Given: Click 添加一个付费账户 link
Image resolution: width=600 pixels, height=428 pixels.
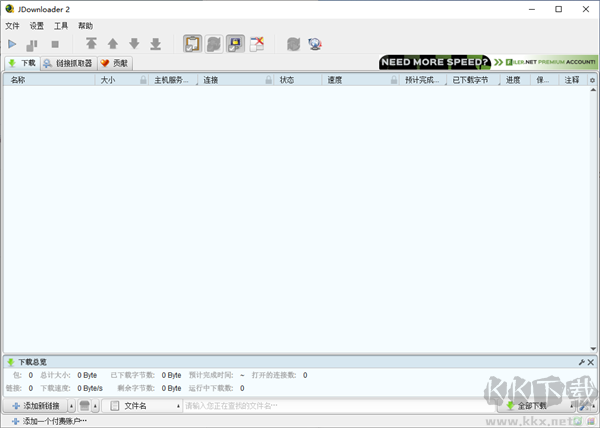Looking at the screenshot, I should [49, 421].
